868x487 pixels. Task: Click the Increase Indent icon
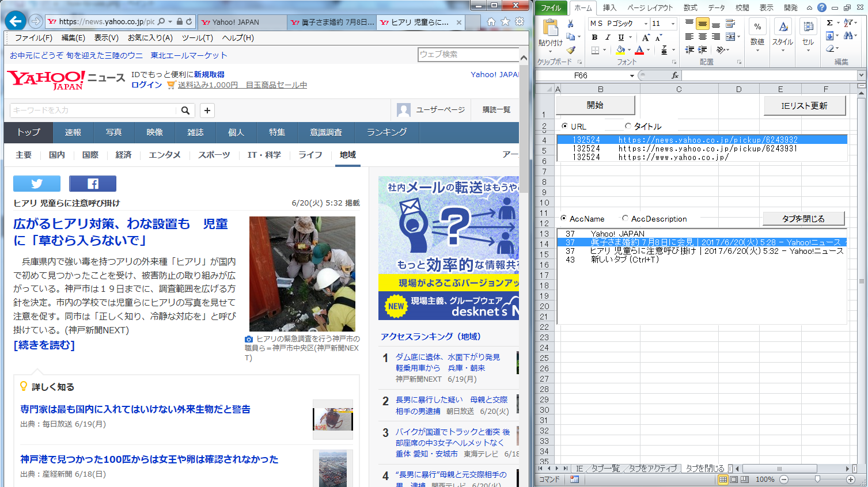coord(703,50)
